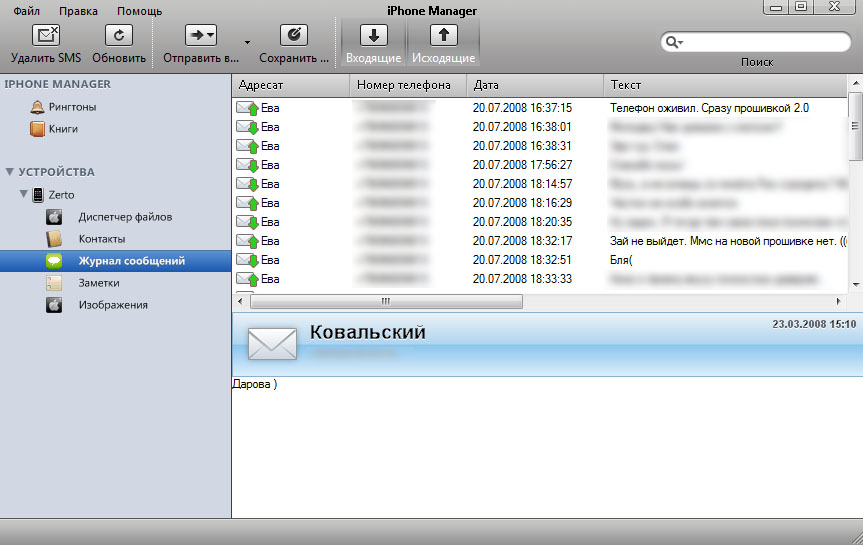Click the envelope icon of the 16:37:15 message
This screenshot has width=863, height=545.
[x=247, y=108]
